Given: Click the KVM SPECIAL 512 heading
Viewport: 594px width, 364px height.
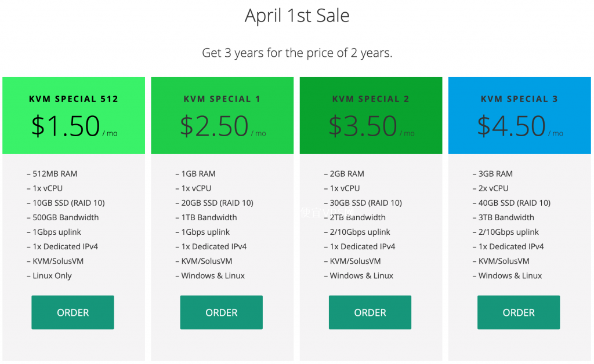Looking at the screenshot, I should [x=74, y=99].
